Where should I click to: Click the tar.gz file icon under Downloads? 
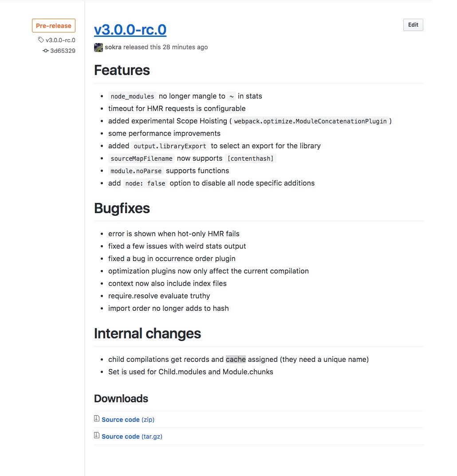[97, 435]
